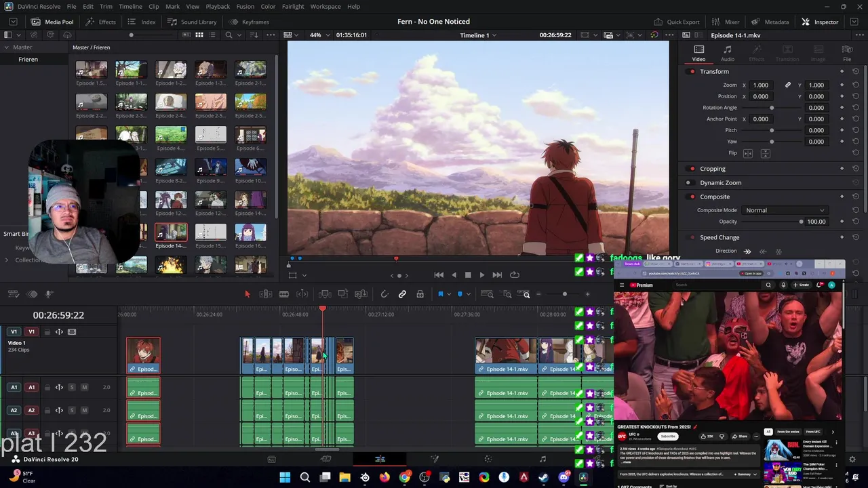Screen dimensions: 868x488
Task: Click the Flip horizontal icon
Action: tap(748, 153)
